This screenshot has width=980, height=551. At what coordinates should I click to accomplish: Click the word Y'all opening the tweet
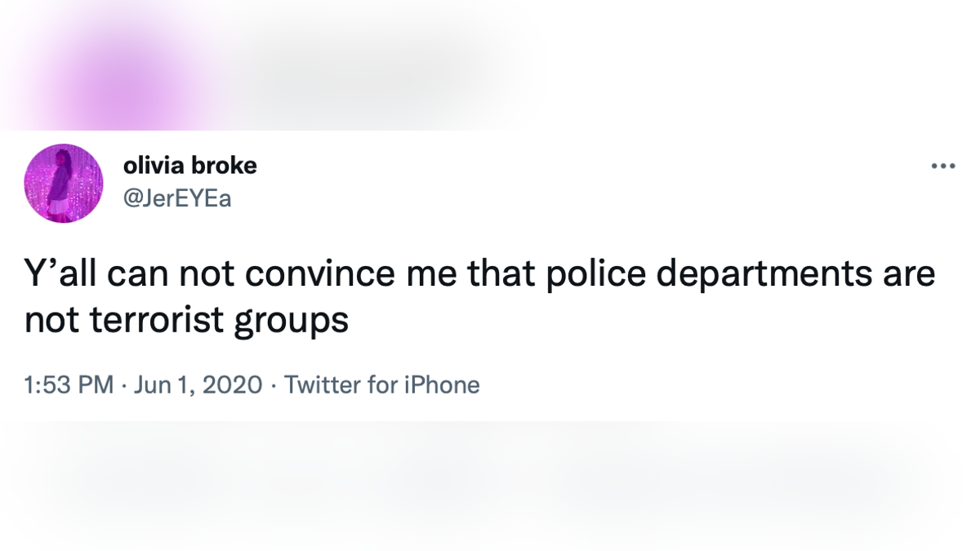[x=66, y=273]
